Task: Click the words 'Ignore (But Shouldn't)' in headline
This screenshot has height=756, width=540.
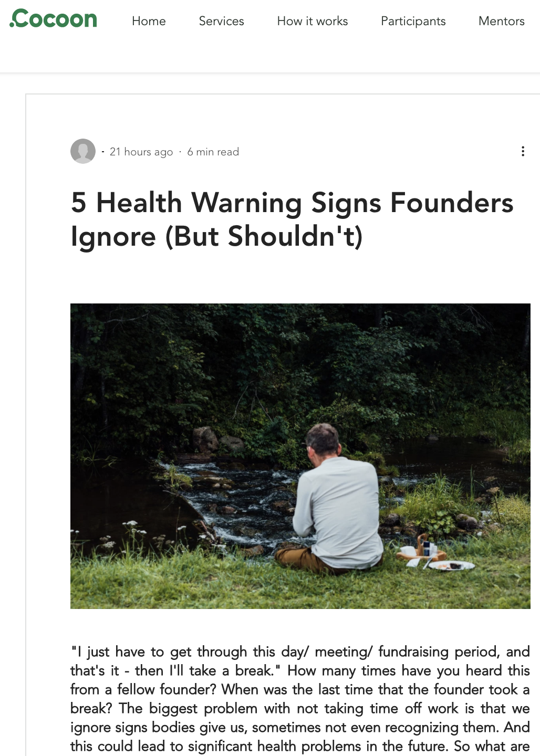Action: tap(217, 236)
